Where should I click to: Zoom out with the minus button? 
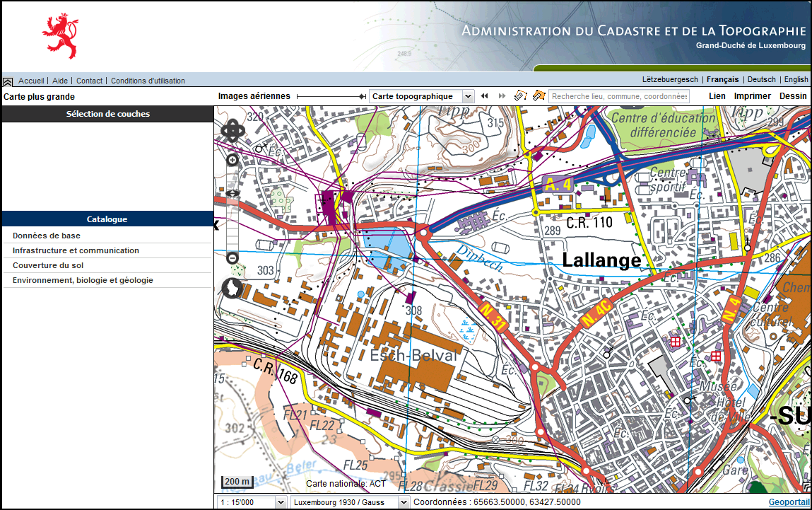(x=232, y=258)
